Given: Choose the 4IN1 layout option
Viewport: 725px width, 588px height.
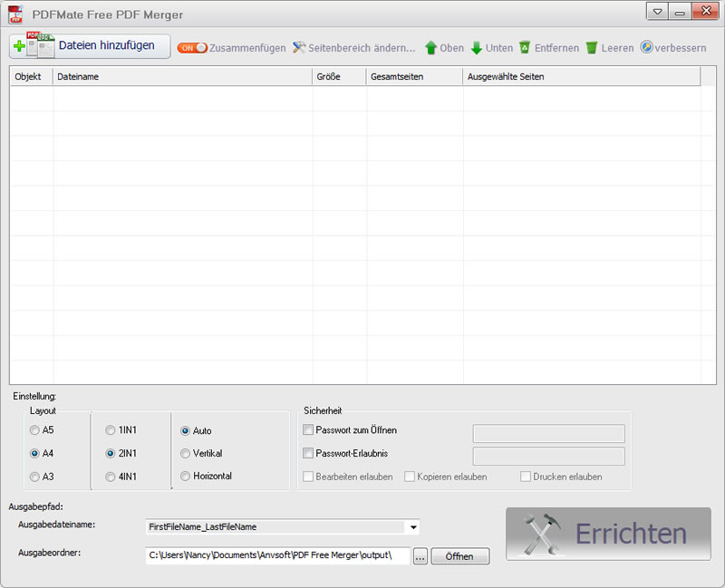Looking at the screenshot, I should 110,477.
